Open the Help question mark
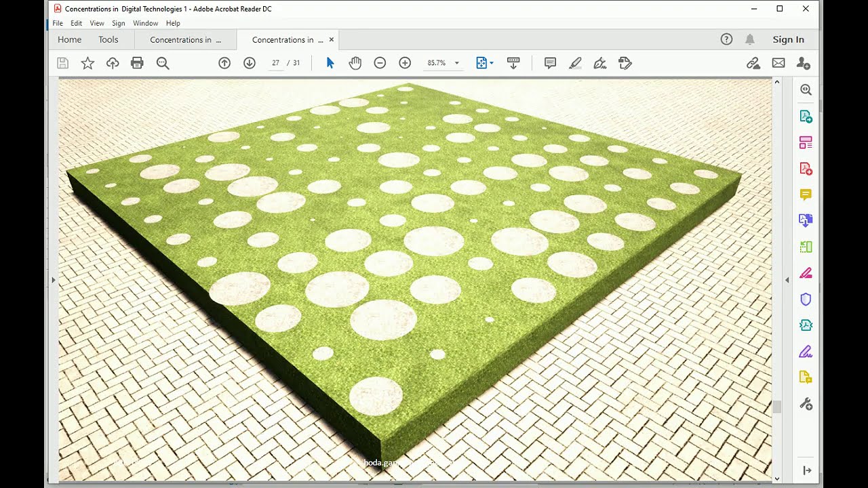868x488 pixels. tap(726, 39)
